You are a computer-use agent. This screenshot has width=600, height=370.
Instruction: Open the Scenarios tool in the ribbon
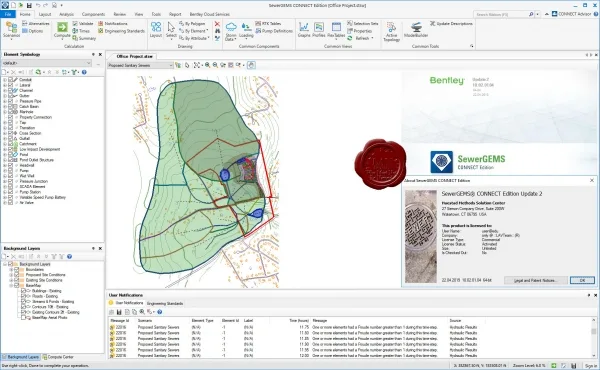(x=11, y=30)
